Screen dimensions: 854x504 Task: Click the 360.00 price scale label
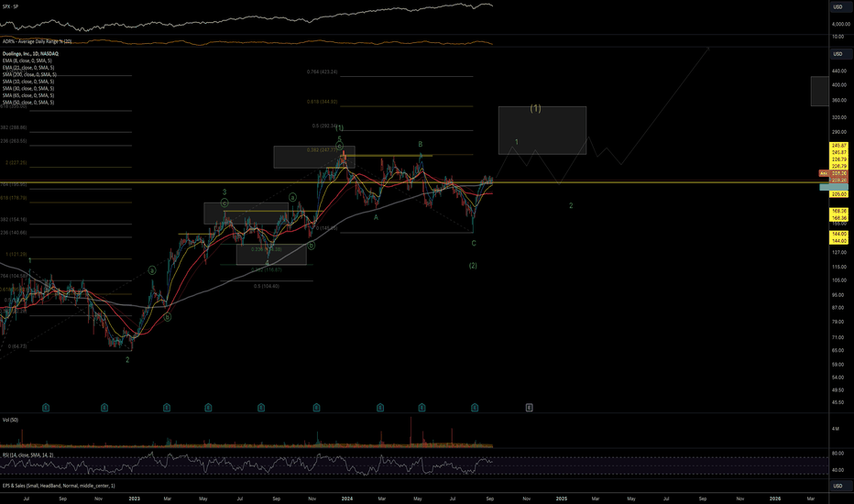[x=839, y=100]
